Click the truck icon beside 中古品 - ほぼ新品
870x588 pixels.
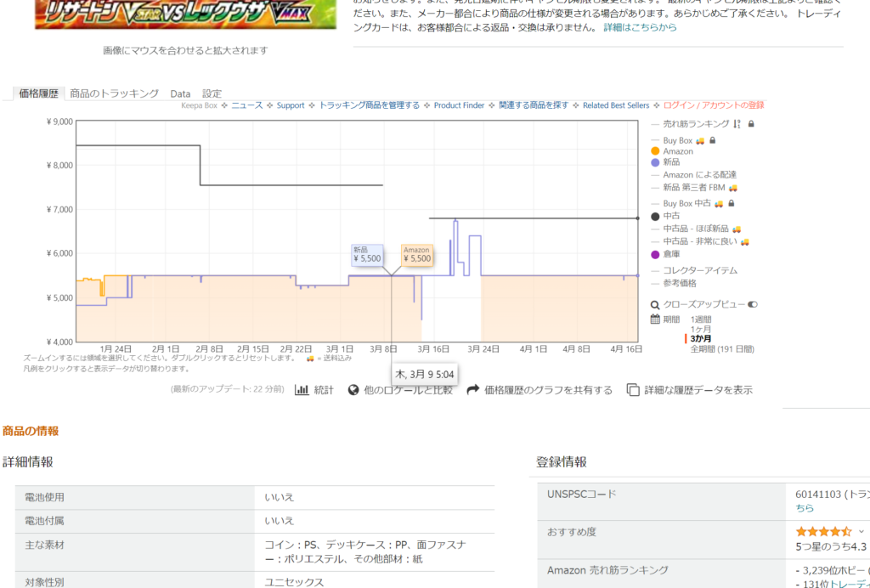point(737,229)
